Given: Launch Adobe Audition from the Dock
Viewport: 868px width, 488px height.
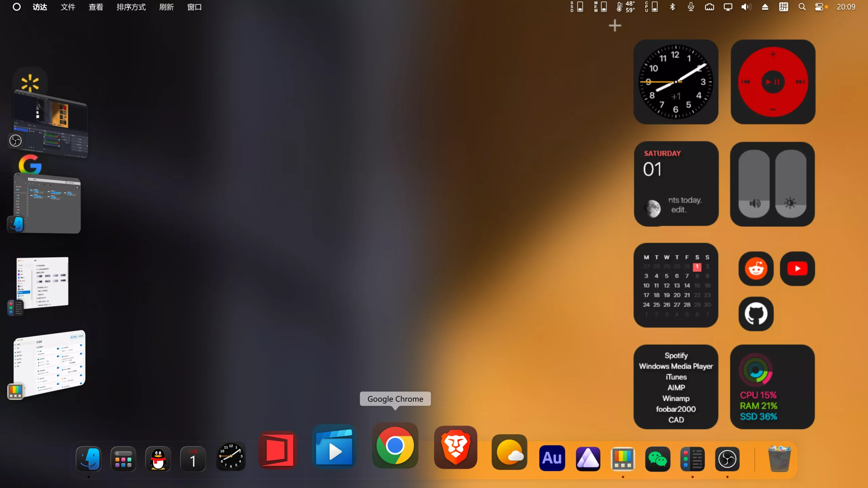Looking at the screenshot, I should [552, 458].
